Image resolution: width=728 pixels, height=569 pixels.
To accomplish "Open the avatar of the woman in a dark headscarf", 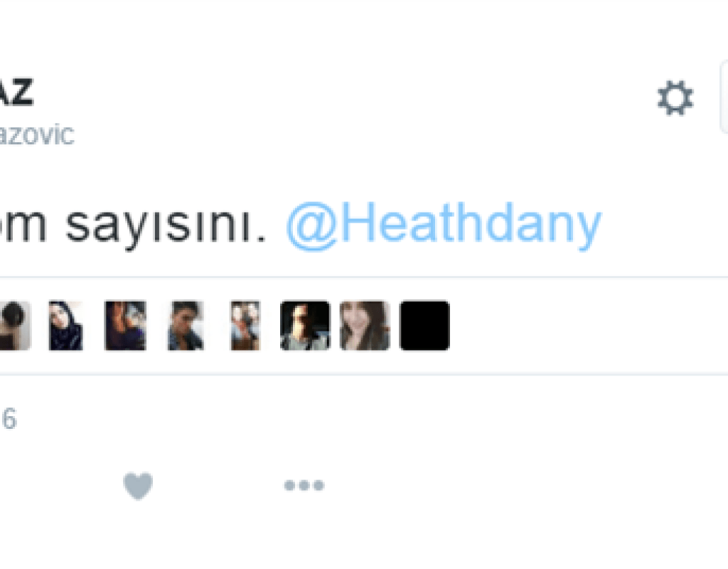I will 66,325.
